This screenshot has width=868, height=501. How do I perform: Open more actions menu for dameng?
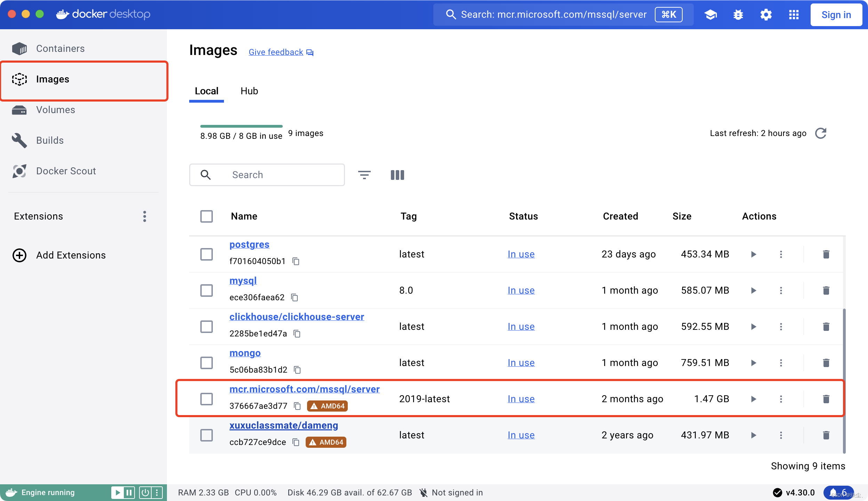click(781, 435)
